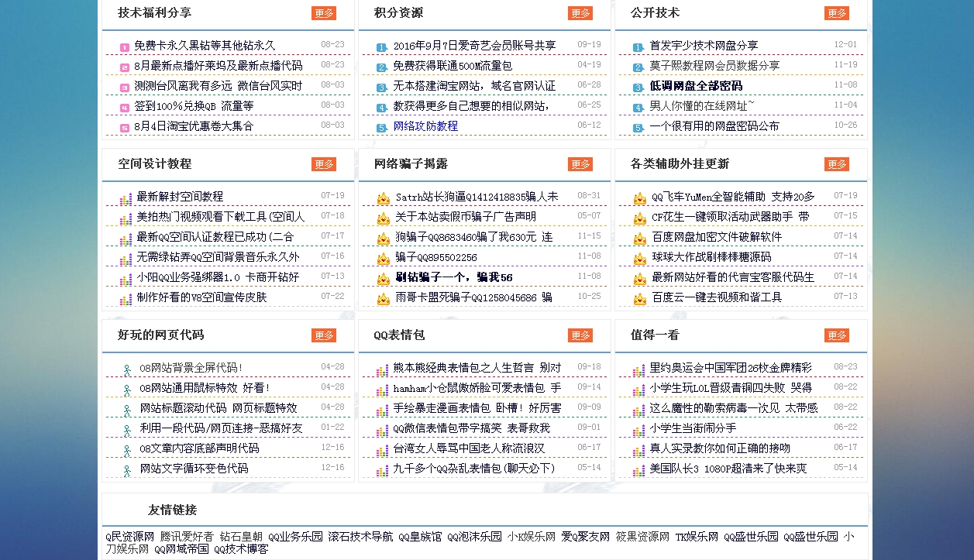Click the bar-chart icon beside 里约奥运会中国军团26枚金牌
The image size is (974, 560).
pyautogui.click(x=638, y=369)
